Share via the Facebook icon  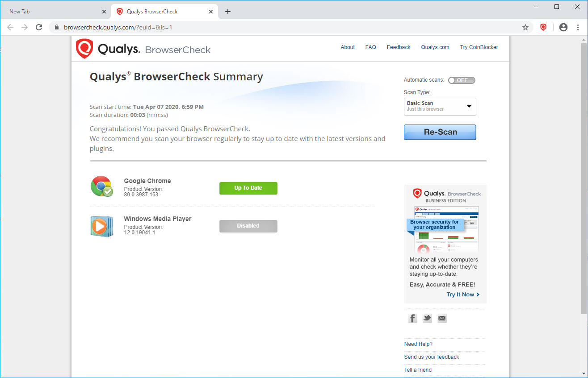[412, 318]
